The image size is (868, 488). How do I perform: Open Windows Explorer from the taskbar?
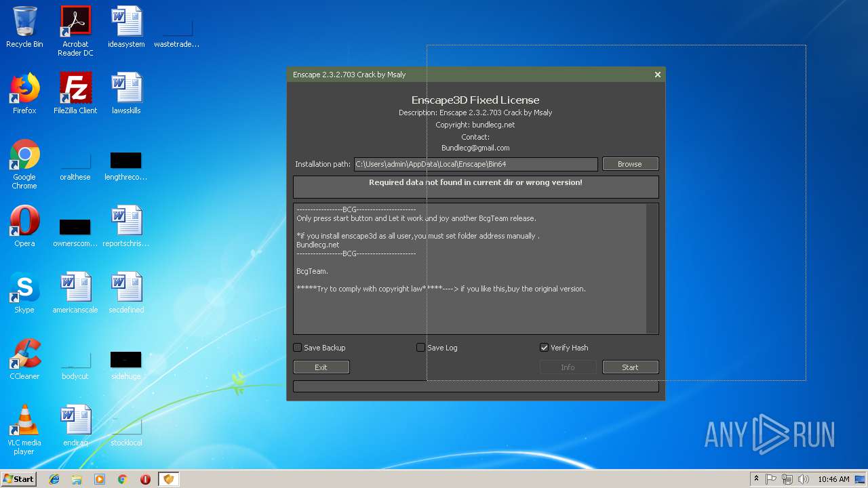(77, 479)
